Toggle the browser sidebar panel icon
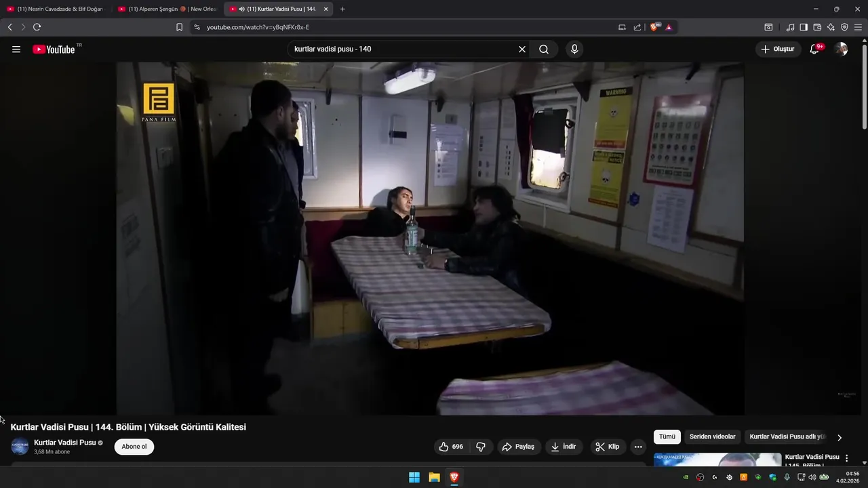The image size is (868, 488). coord(804,27)
